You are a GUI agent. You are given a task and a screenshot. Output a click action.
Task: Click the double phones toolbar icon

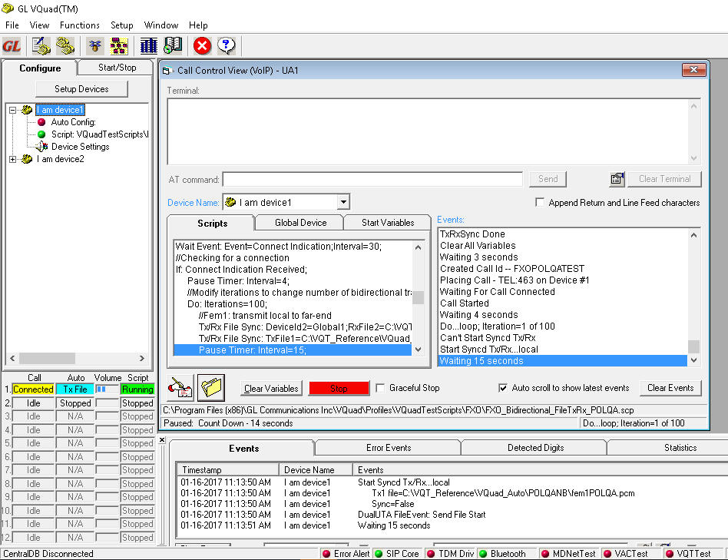pyautogui.click(x=65, y=45)
